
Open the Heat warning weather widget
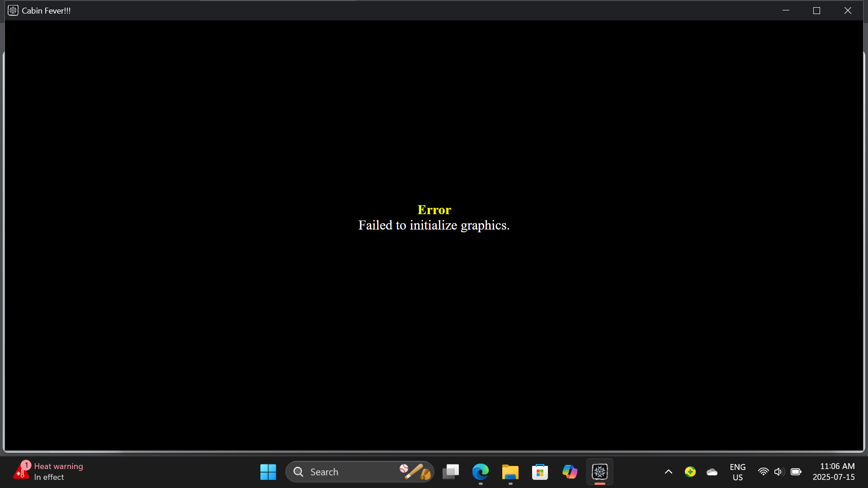pyautogui.click(x=48, y=472)
